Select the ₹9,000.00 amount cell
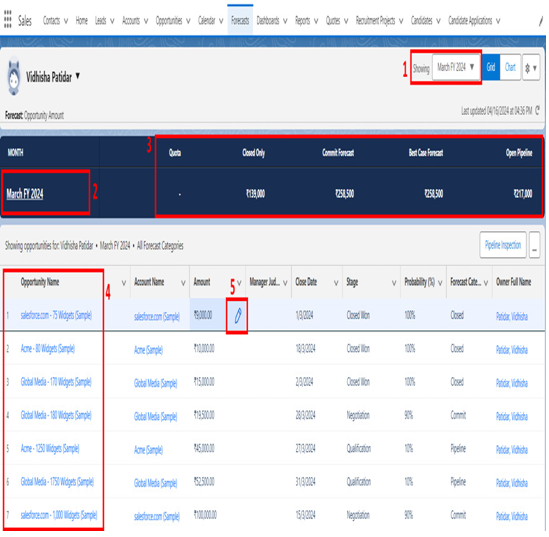 [x=203, y=315]
